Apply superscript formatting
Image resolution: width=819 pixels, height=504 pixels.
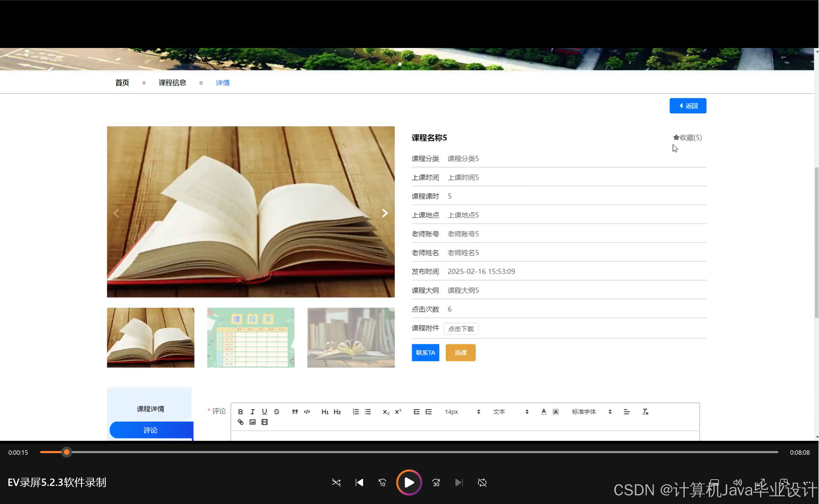[398, 412]
